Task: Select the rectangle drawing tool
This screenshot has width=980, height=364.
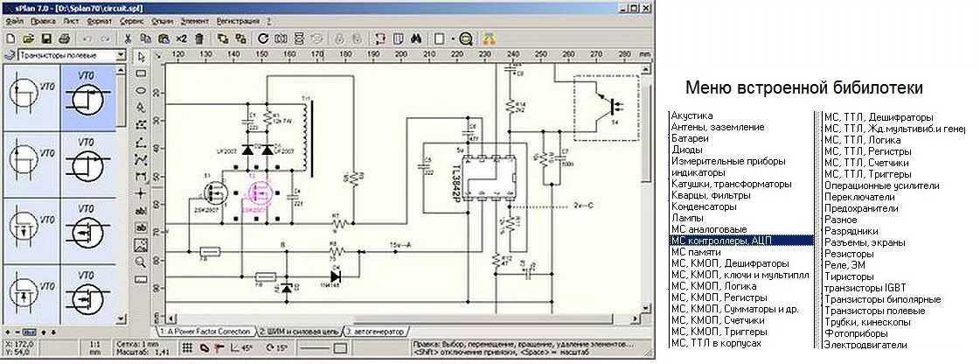Action: pyautogui.click(x=141, y=73)
